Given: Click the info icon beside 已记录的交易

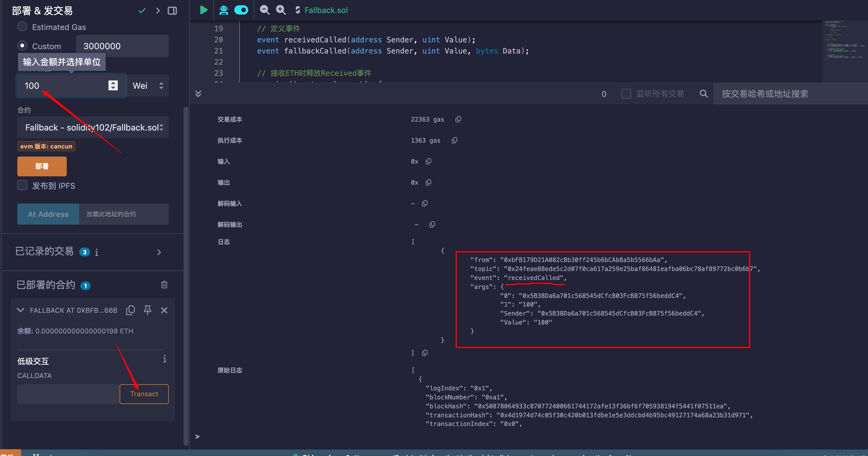Looking at the screenshot, I should pos(97,252).
